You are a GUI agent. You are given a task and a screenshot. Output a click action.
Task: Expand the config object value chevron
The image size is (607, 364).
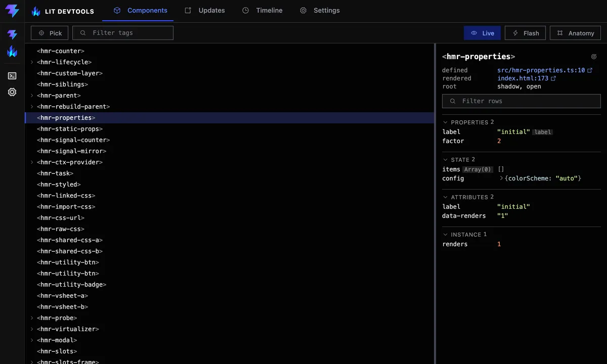tap(502, 178)
